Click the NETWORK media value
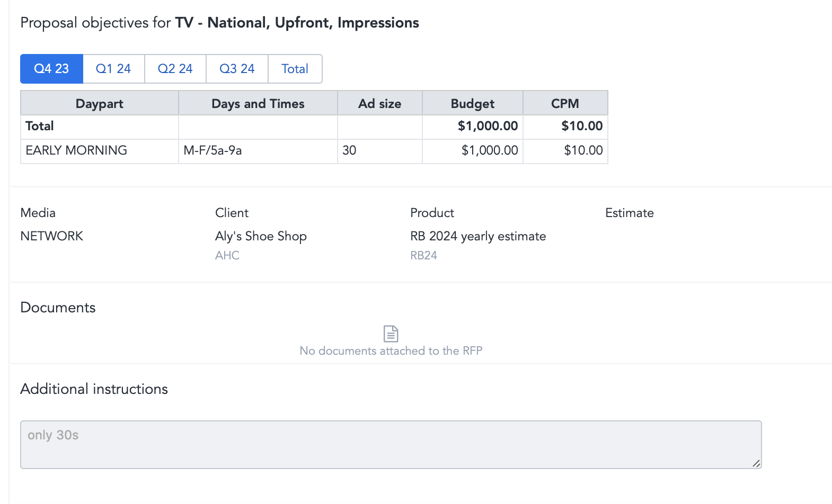 [x=52, y=236]
